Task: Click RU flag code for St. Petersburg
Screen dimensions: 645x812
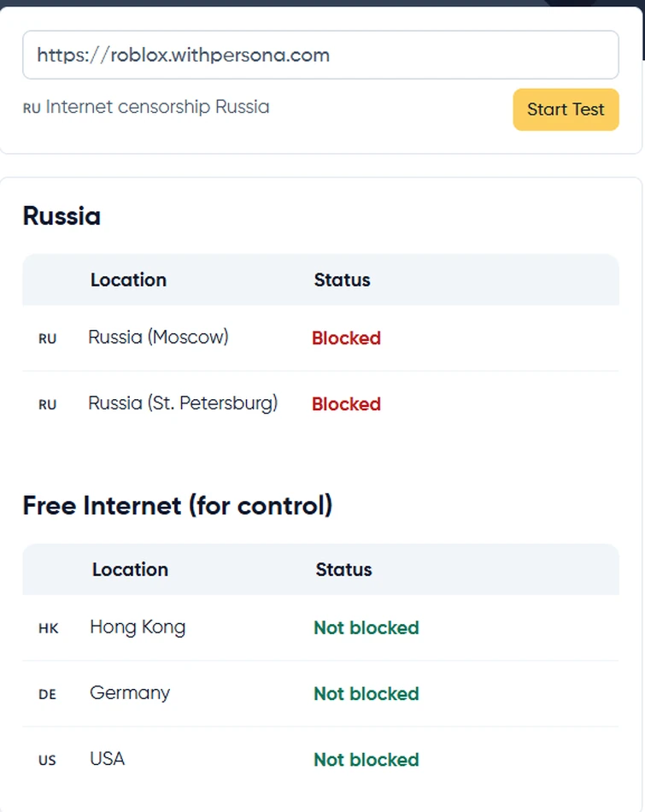Action: click(x=48, y=405)
